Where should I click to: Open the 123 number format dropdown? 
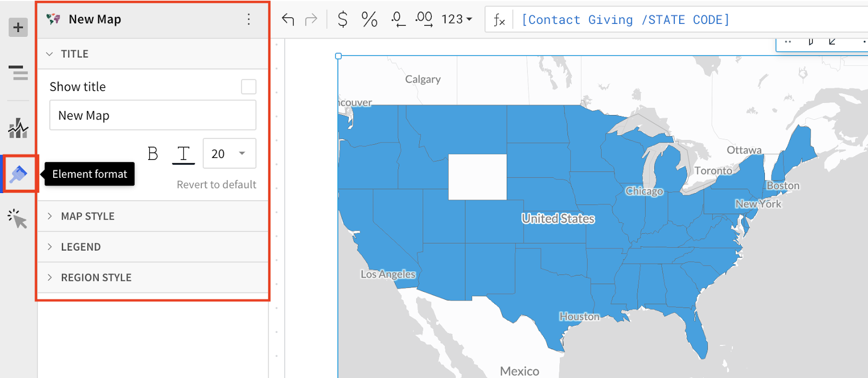tap(457, 20)
